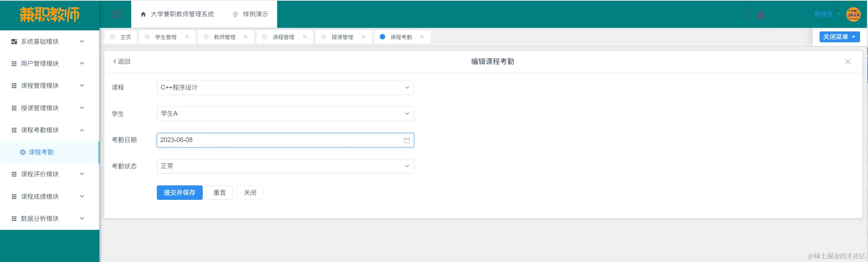The image size is (868, 262).
Task: Click the icon beside 课程考勤 submenu item
Action: (x=23, y=152)
